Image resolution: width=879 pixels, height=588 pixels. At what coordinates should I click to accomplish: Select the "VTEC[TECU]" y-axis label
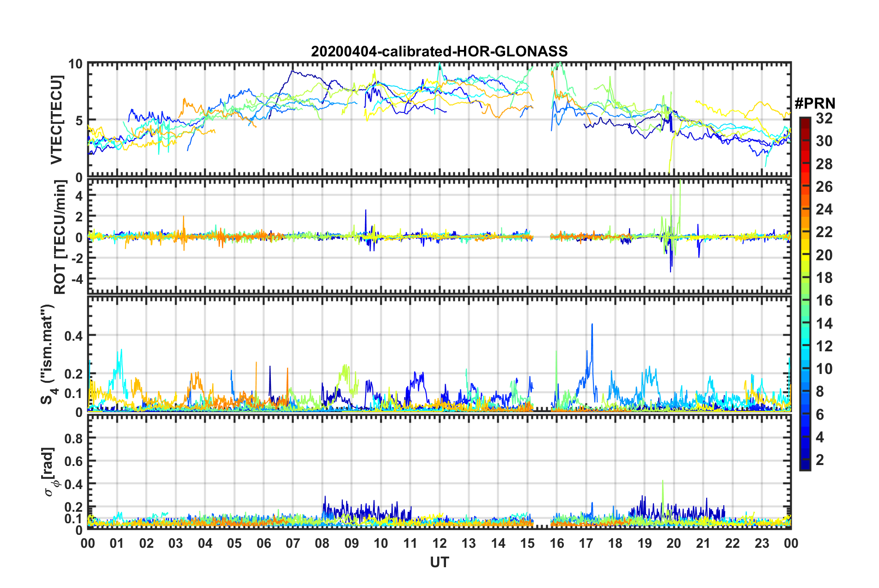pyautogui.click(x=56, y=120)
